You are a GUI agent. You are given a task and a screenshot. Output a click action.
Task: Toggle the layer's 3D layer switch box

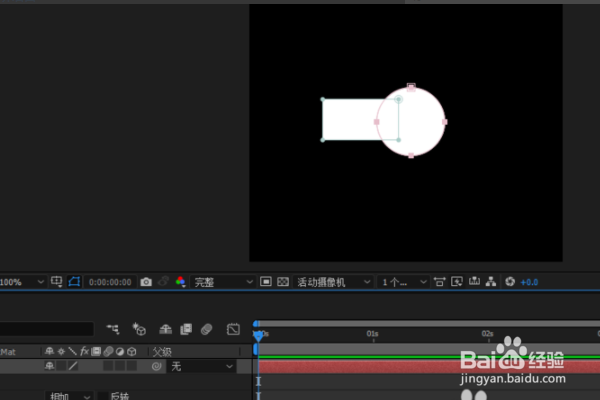click(x=132, y=366)
